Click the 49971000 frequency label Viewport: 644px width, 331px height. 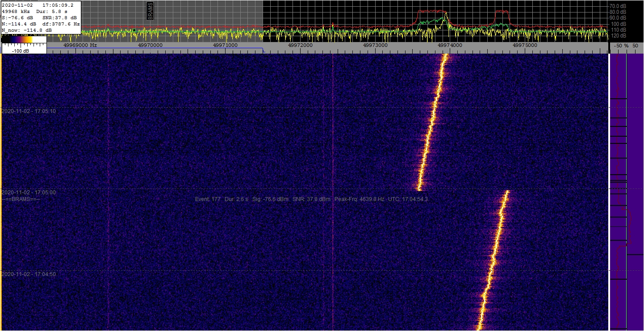click(225, 45)
